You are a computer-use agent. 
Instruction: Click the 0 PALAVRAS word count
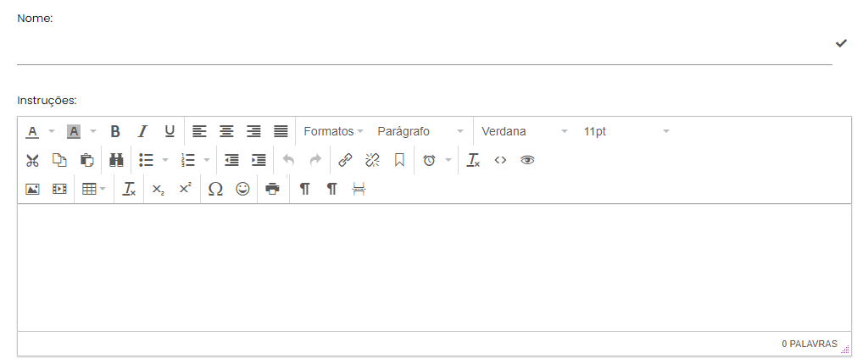pyautogui.click(x=810, y=344)
